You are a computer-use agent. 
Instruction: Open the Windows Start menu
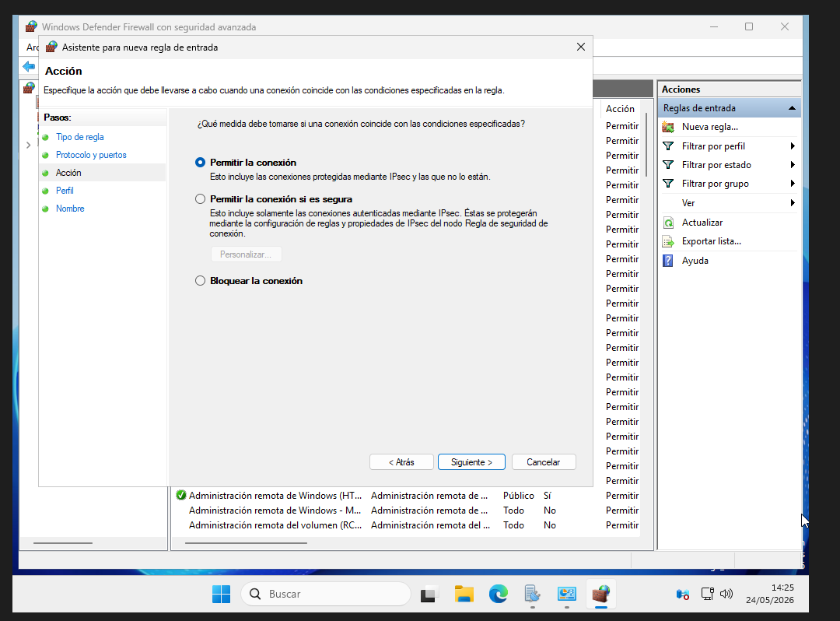tap(221, 595)
